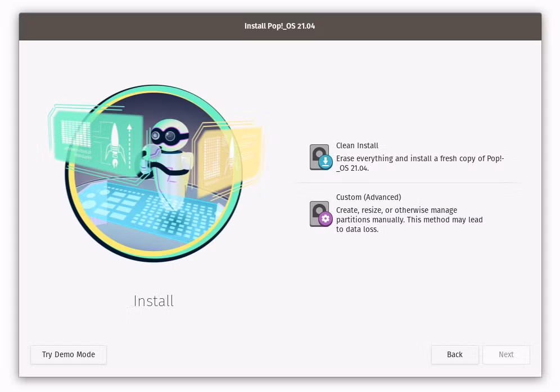Click the 'Install Pop!_OS 21.04' title bar

[x=280, y=26]
